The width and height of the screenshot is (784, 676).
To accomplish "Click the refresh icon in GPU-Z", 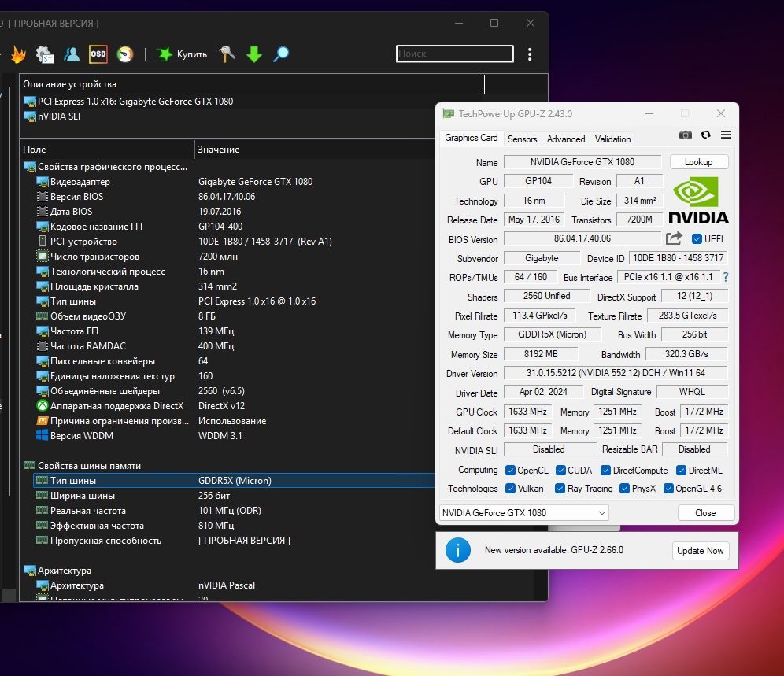I will pos(705,135).
